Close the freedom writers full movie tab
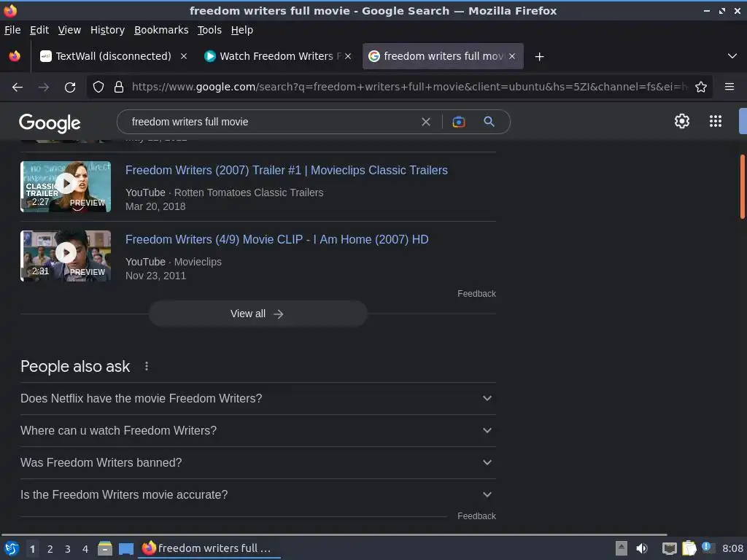 tap(512, 56)
